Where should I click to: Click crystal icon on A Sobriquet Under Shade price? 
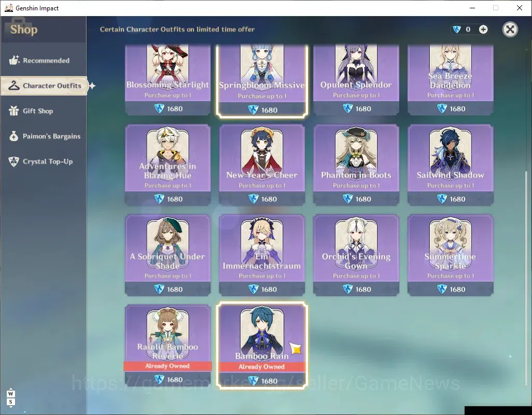(159, 289)
